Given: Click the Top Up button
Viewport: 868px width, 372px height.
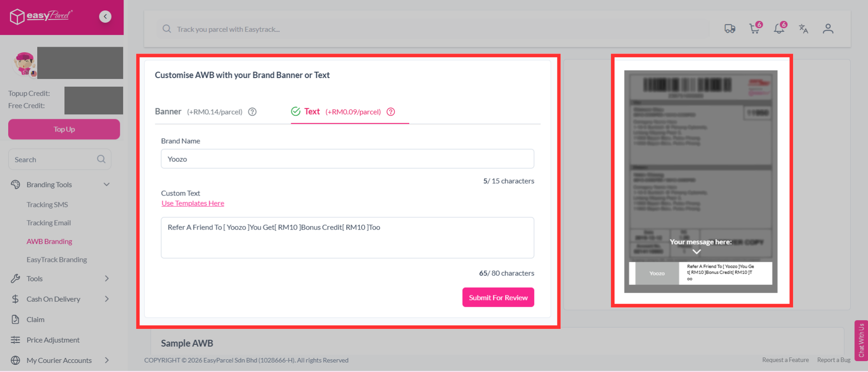Looking at the screenshot, I should pyautogui.click(x=64, y=129).
